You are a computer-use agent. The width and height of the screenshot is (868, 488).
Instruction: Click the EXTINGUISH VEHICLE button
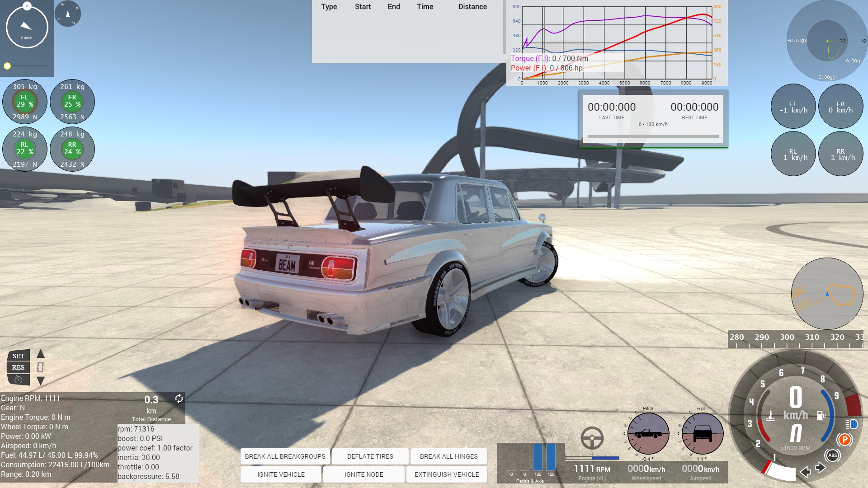click(x=446, y=474)
